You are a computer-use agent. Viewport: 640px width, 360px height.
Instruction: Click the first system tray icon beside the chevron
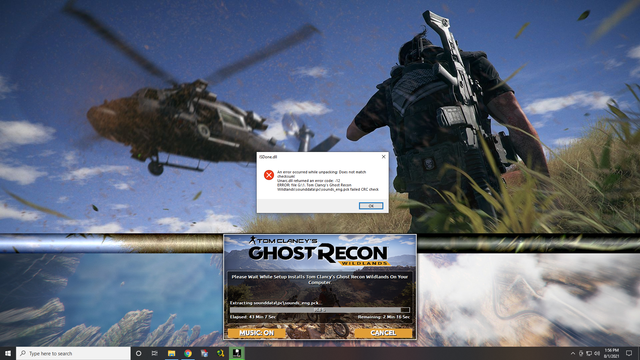click(581, 353)
